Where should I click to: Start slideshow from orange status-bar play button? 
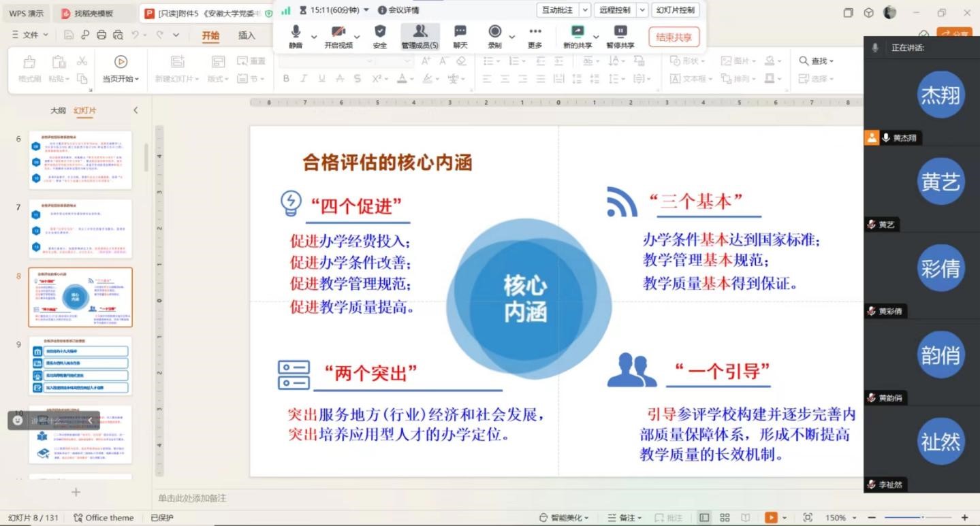pos(771,518)
